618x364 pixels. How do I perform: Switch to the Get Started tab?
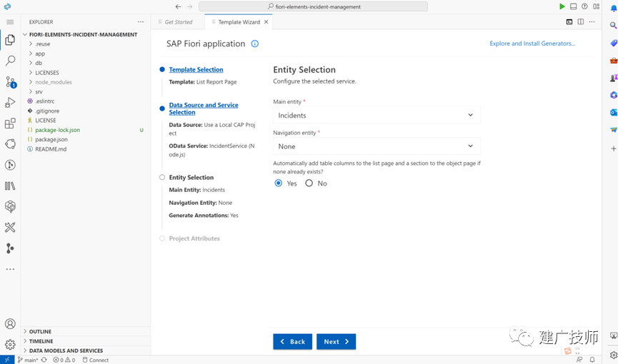(178, 22)
